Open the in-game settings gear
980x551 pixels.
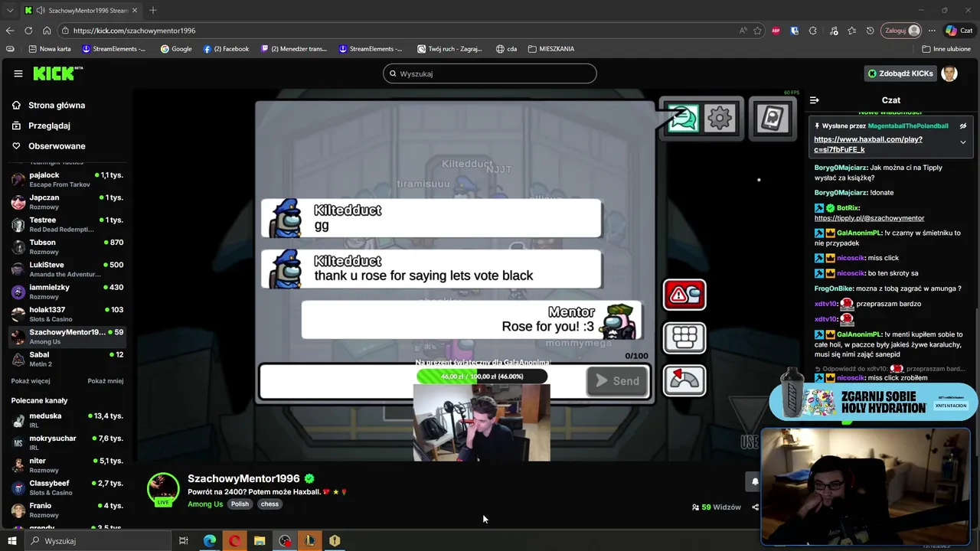(720, 118)
